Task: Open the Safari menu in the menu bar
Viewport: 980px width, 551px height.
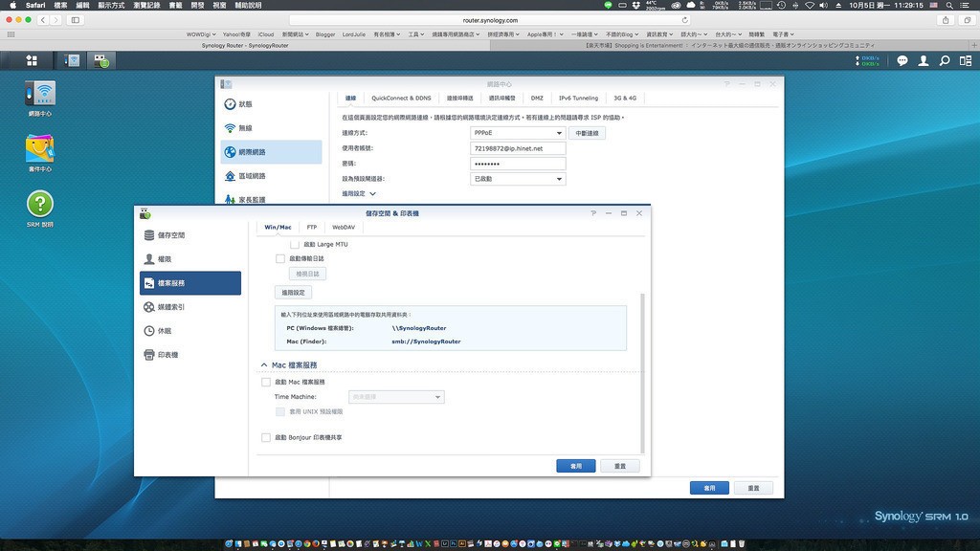Action: click(35, 5)
